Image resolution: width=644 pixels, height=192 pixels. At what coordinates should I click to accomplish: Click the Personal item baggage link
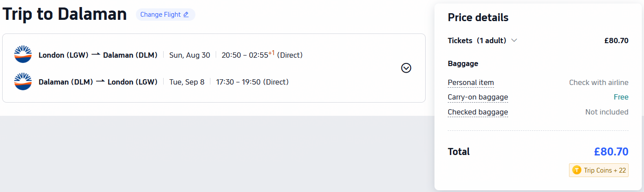tap(471, 82)
